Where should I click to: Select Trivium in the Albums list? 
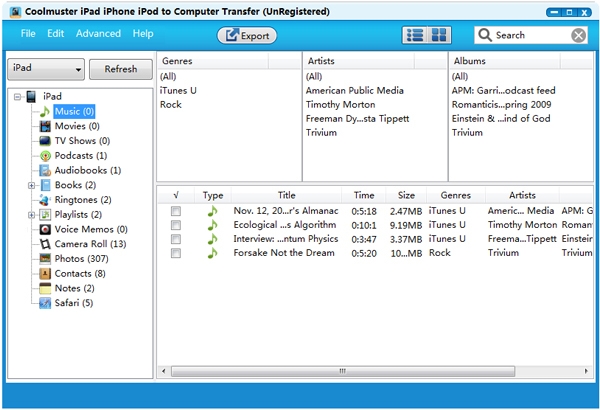tap(467, 133)
